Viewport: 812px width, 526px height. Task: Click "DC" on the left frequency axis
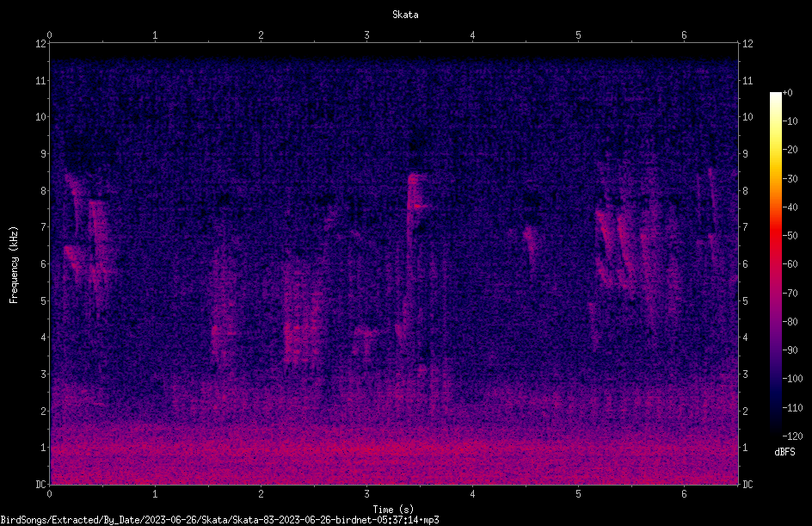[40, 485]
